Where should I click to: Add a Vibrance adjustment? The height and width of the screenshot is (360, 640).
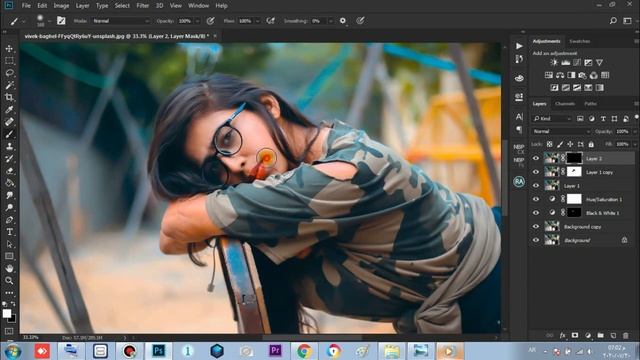(599, 62)
